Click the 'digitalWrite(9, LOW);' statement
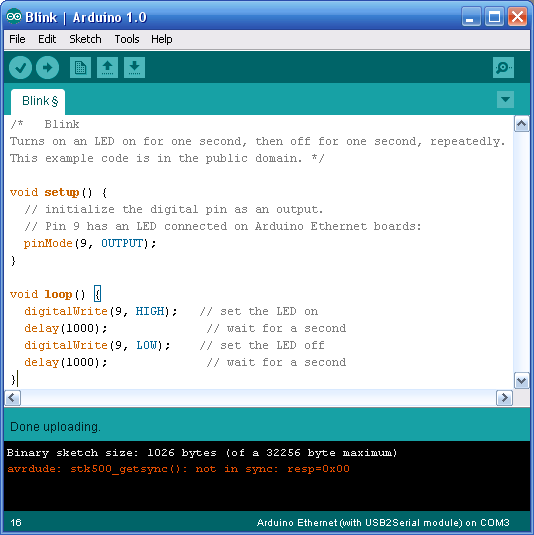The image size is (534, 535). click(x=97, y=346)
